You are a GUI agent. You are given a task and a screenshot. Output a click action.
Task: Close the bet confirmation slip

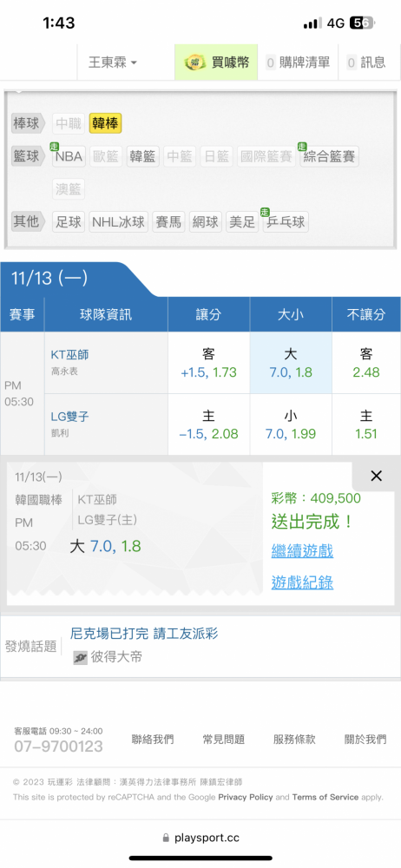[377, 476]
